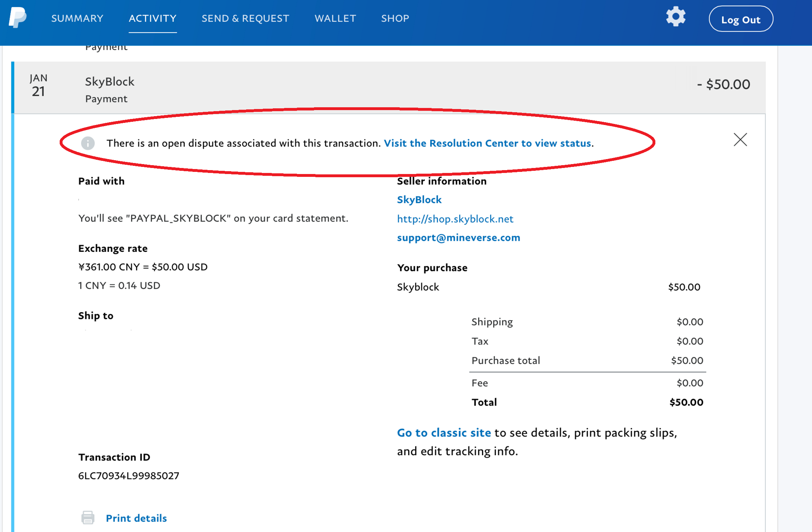812x532 pixels.
Task: Click the Fee $0.00 value
Action: pyautogui.click(x=690, y=383)
